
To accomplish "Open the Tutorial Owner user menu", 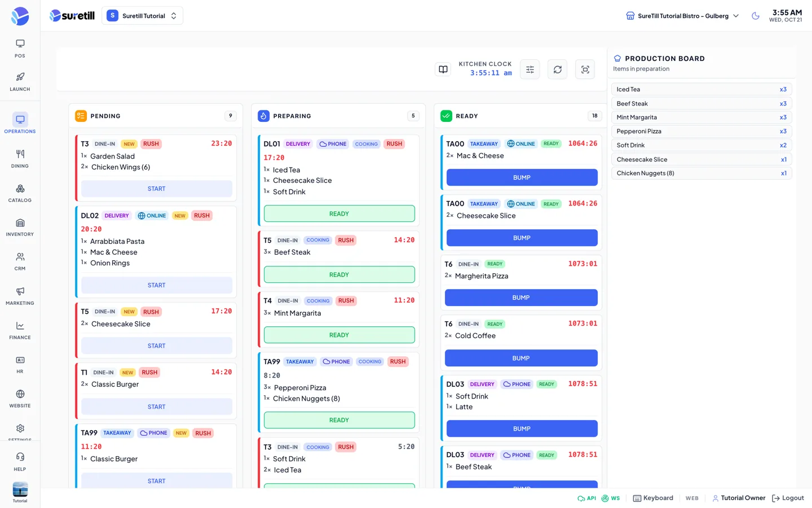I will [x=739, y=498].
